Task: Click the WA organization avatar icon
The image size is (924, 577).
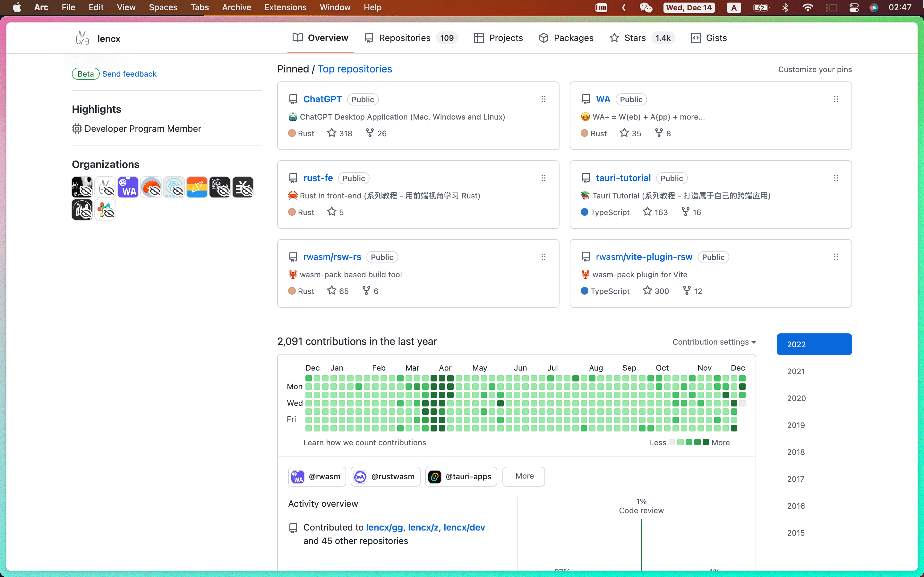Action: coord(128,187)
